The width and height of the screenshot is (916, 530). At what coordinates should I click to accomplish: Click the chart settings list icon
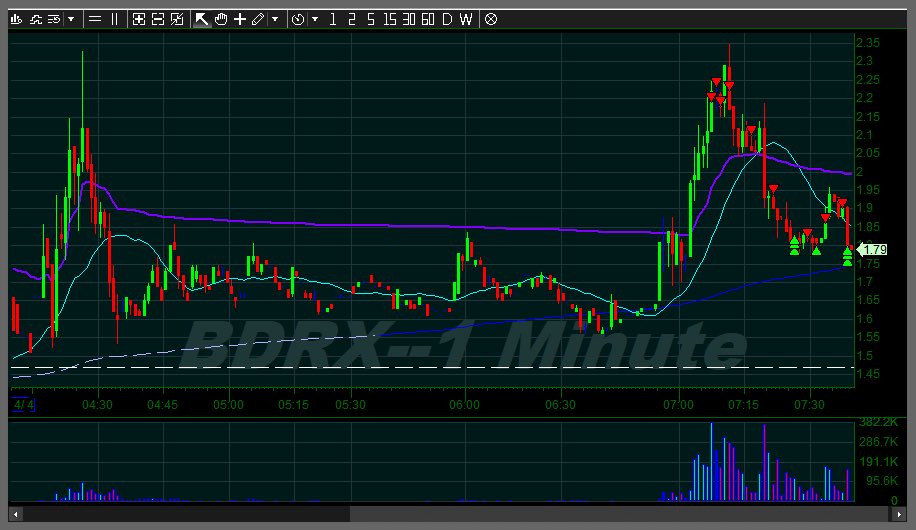tap(54, 19)
